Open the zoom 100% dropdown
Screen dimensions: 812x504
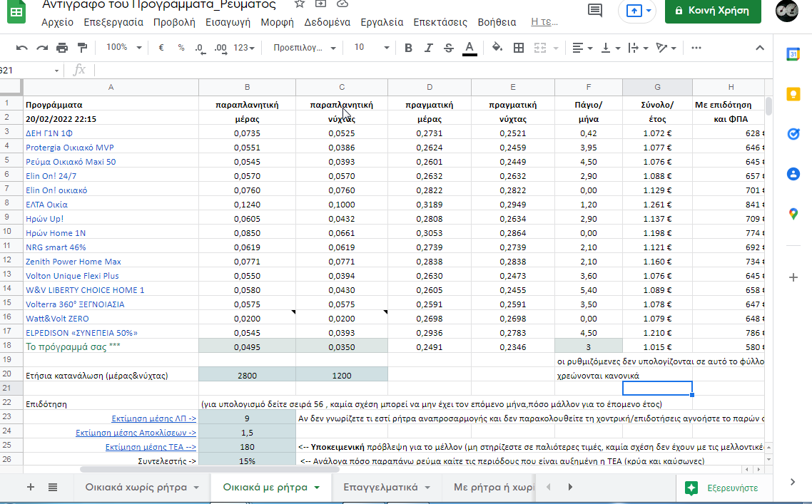click(123, 48)
